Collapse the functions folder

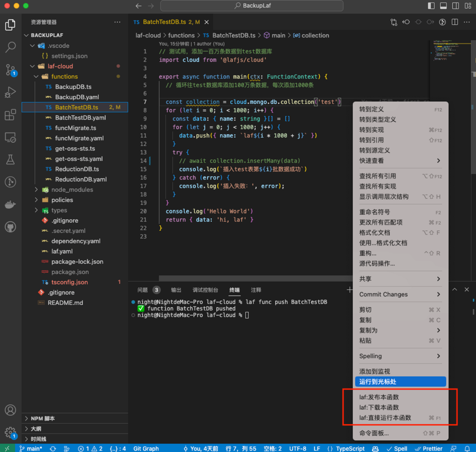tap(36, 77)
